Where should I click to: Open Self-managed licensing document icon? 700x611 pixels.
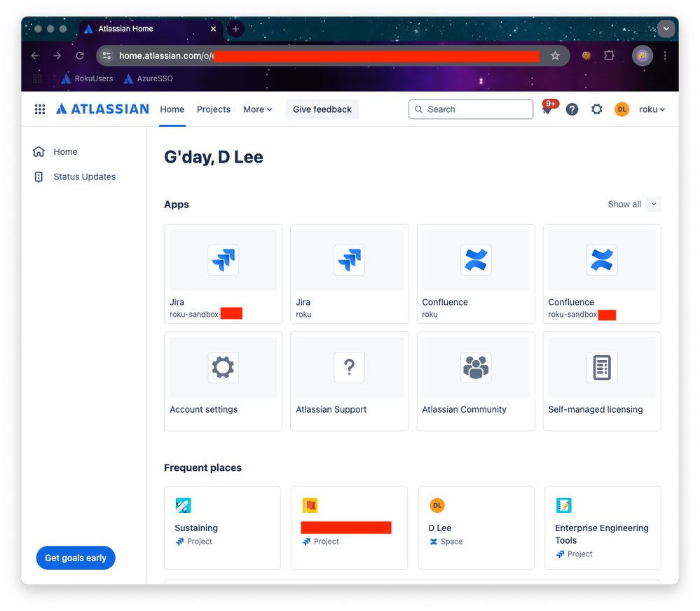click(602, 367)
